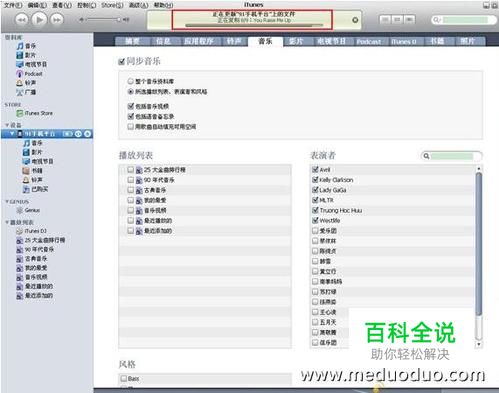499x393 pixels.
Task: Open 电视节目 under the connected device
Action: [x=38, y=161]
